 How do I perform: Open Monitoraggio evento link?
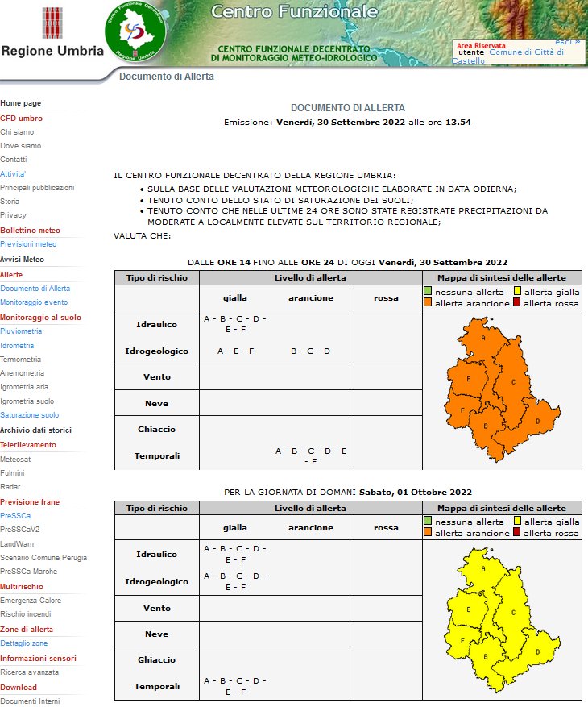tap(34, 302)
